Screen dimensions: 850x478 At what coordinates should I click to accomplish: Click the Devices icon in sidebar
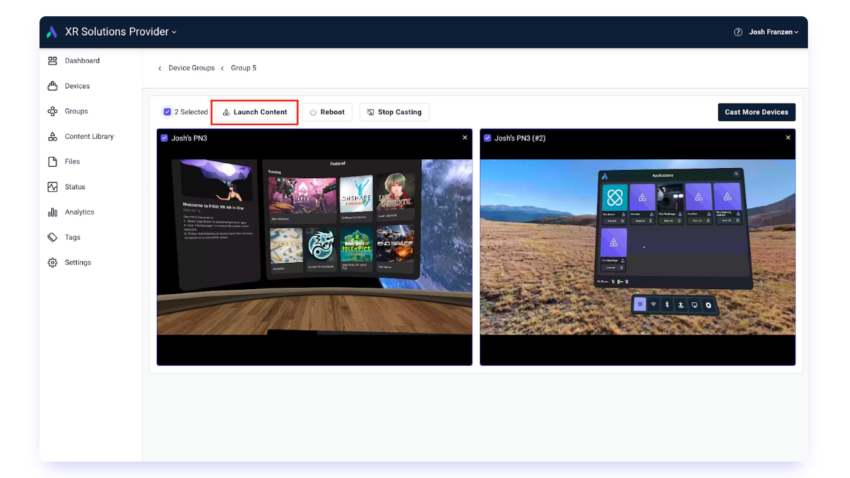click(x=52, y=86)
